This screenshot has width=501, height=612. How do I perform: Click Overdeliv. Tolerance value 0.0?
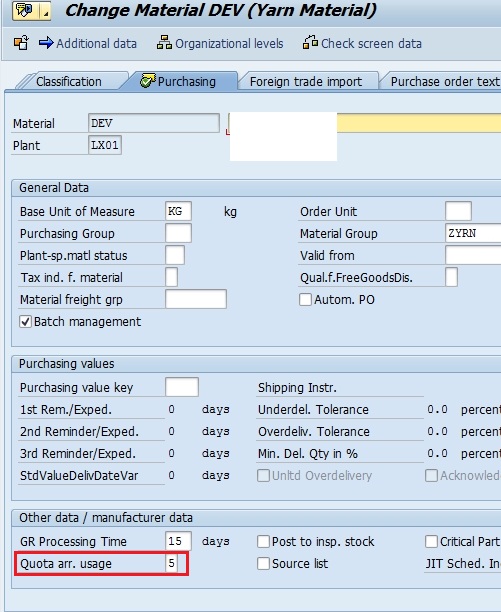coord(437,431)
